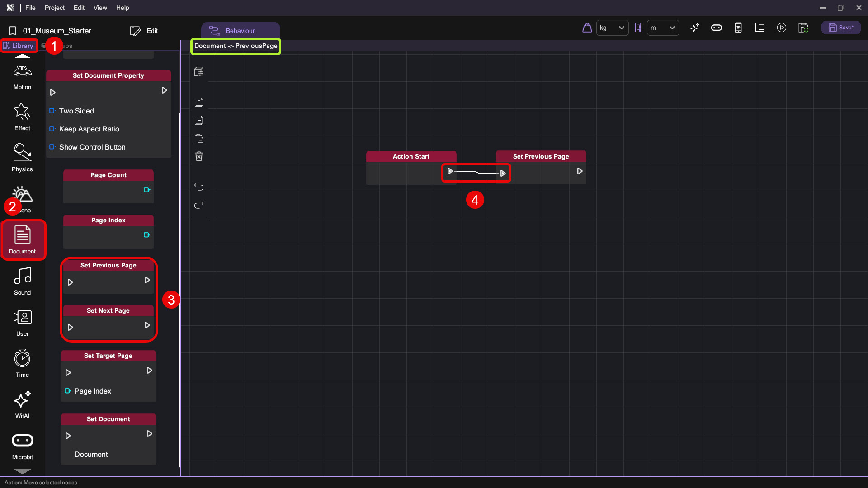868x488 pixels.
Task: Select the Set Target Page node
Action: click(108, 356)
